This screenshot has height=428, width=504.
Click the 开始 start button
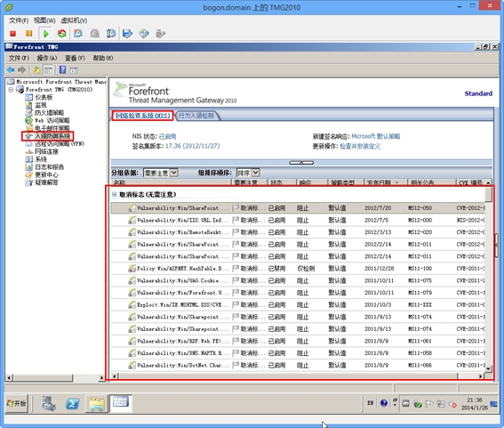(x=17, y=403)
